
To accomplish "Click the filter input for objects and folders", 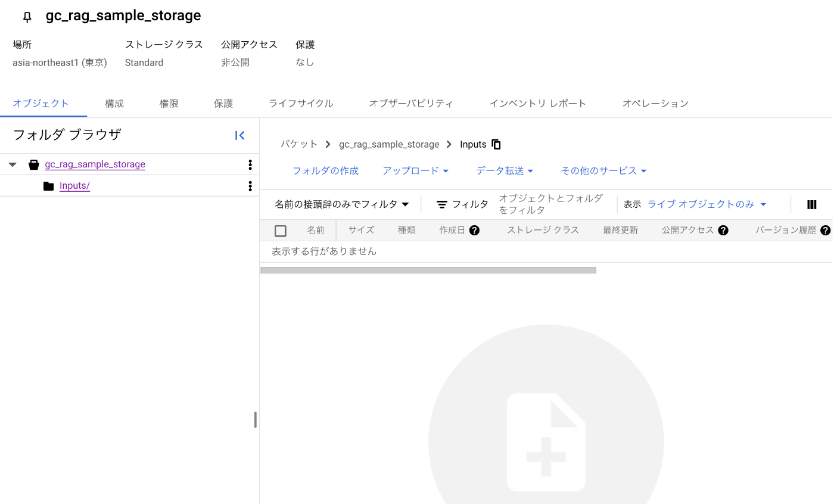I will pos(550,204).
